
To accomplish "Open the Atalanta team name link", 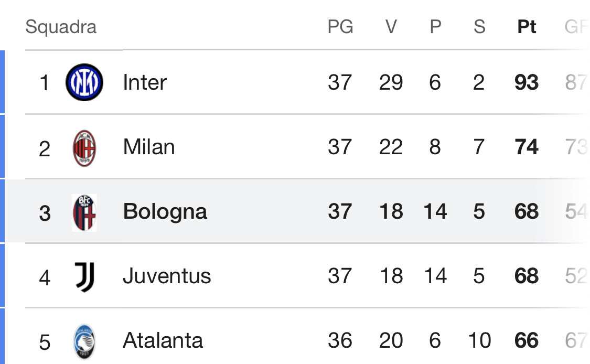I will coord(163,341).
